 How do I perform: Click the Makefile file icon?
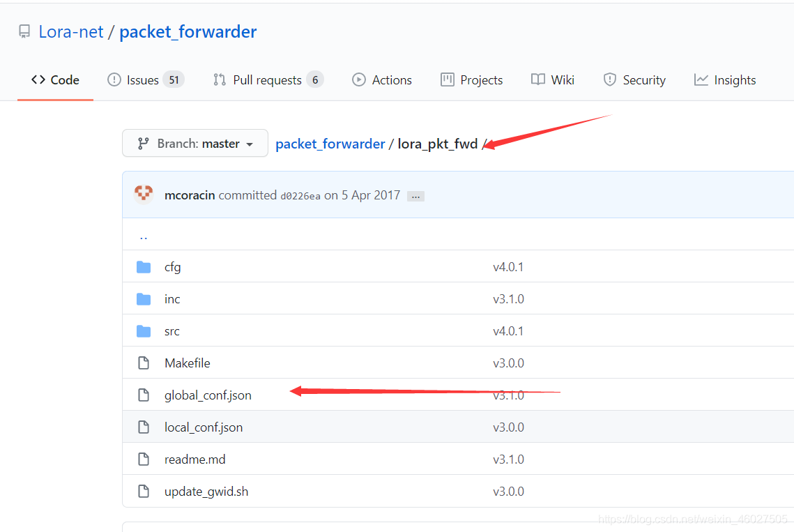click(144, 363)
